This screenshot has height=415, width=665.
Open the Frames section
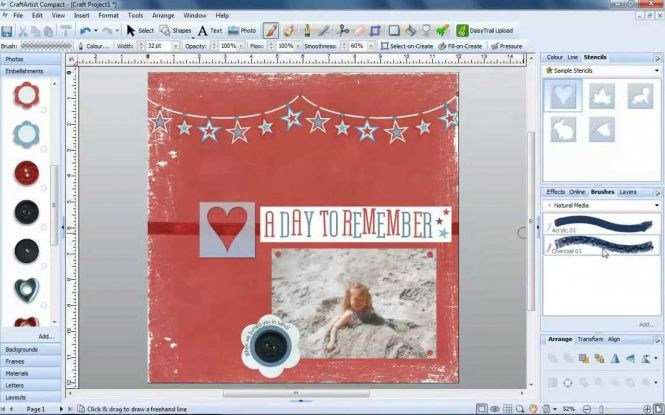click(31, 362)
